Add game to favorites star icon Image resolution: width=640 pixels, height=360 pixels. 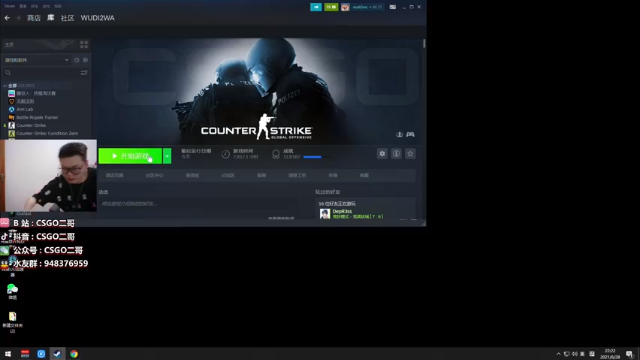coord(410,153)
